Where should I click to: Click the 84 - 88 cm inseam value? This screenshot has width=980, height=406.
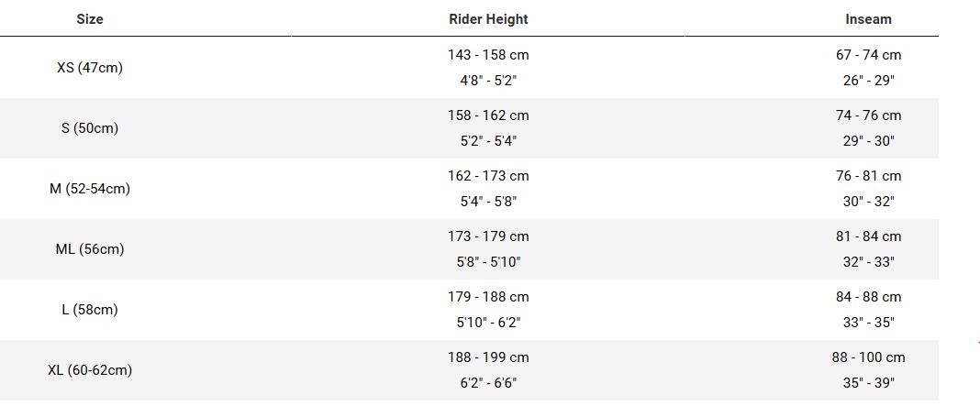(869, 297)
